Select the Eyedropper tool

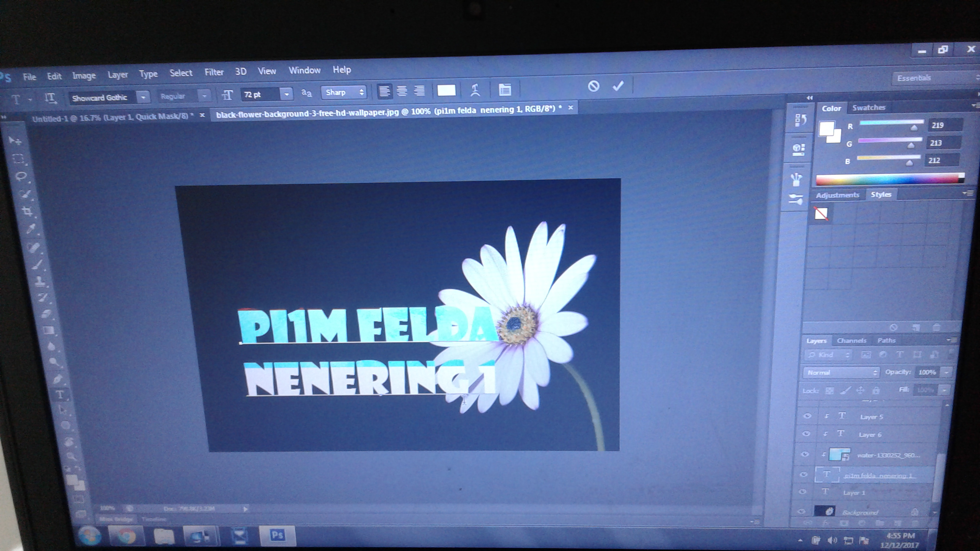(x=31, y=229)
